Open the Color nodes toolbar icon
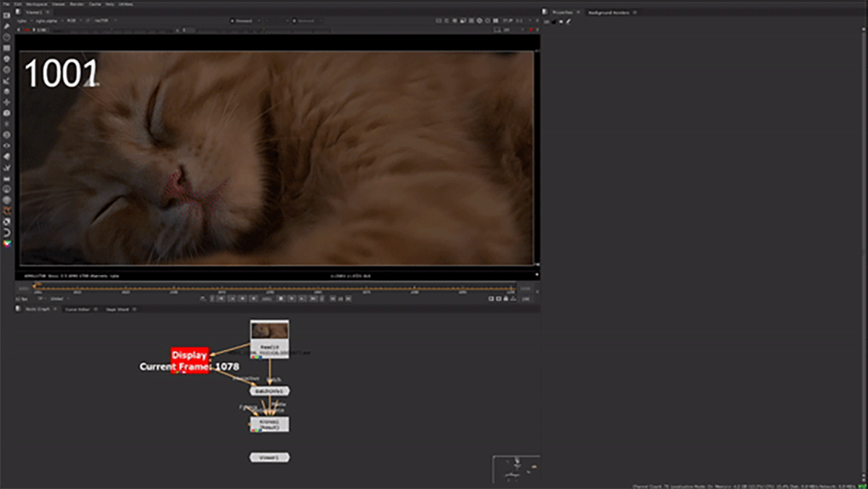Viewport: 868px width, 489px height. click(7, 59)
